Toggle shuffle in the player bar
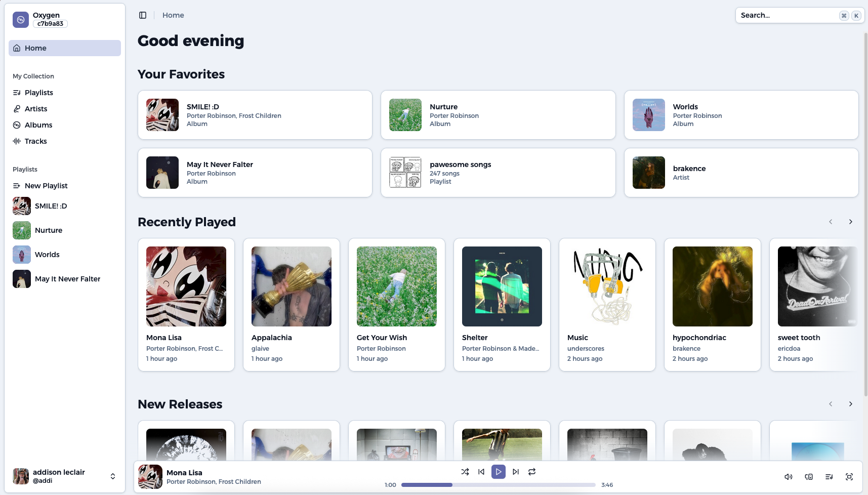Image resolution: width=868 pixels, height=495 pixels. 465,472
